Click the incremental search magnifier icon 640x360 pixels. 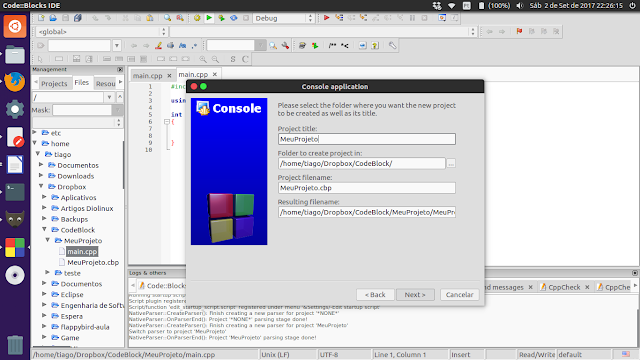click(273, 46)
